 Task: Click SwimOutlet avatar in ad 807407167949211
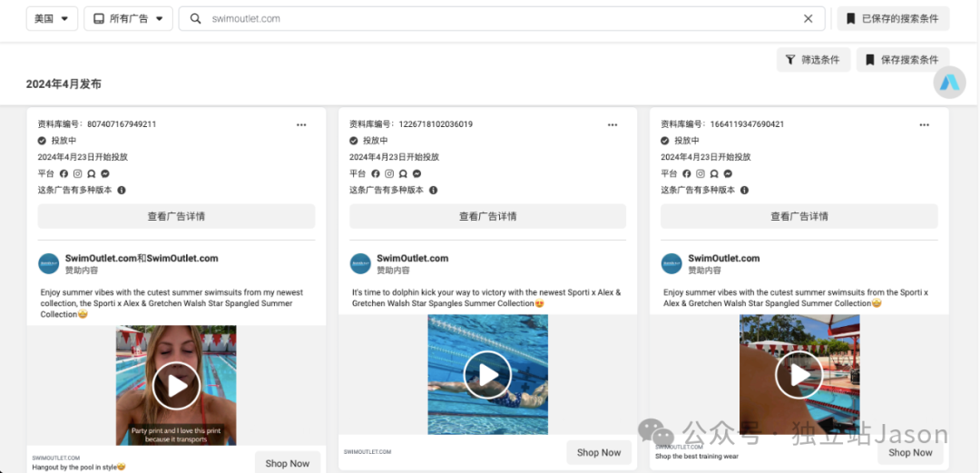(49, 263)
